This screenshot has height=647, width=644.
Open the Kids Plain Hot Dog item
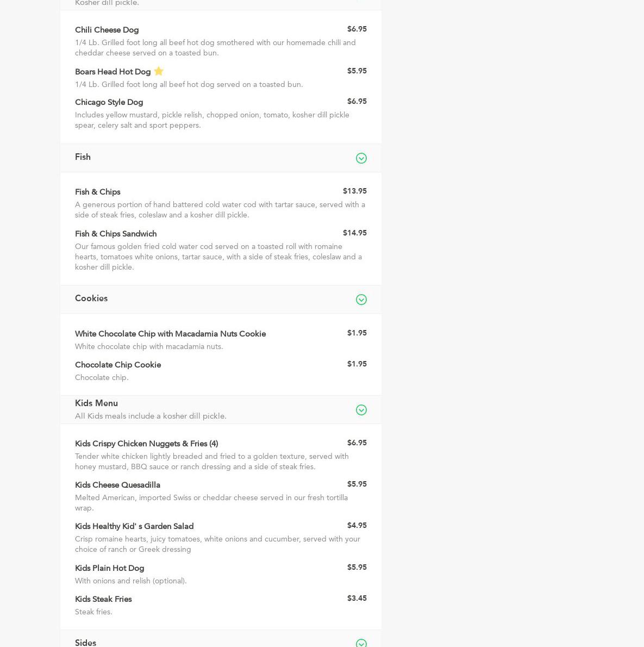tap(109, 568)
